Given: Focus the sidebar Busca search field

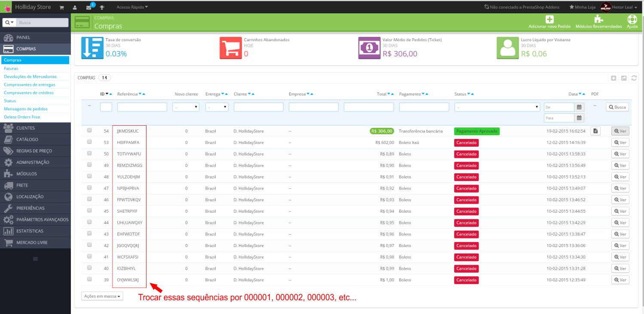Looking at the screenshot, I should point(43,22).
